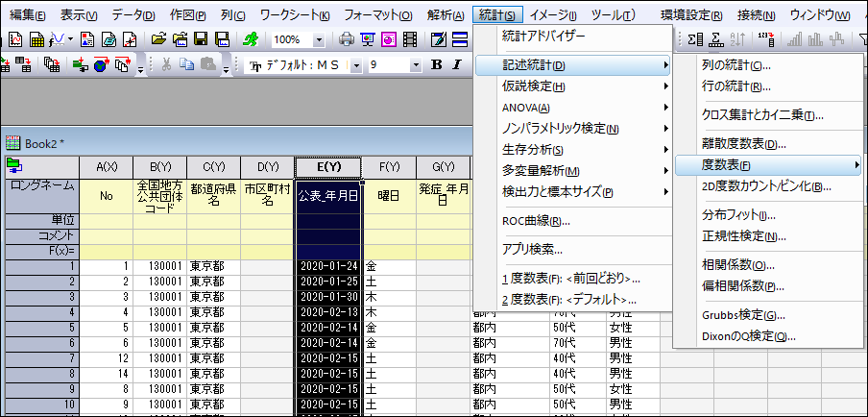Click the green running man recalculate icon

click(x=251, y=39)
